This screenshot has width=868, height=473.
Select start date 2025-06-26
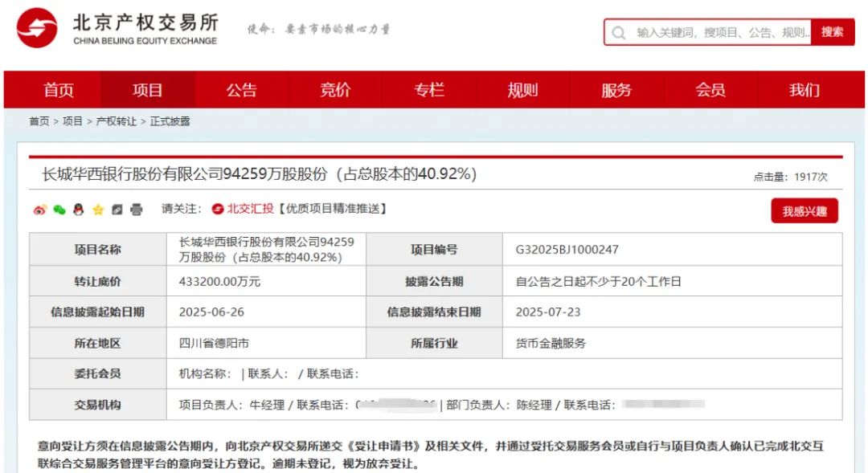[211, 312]
